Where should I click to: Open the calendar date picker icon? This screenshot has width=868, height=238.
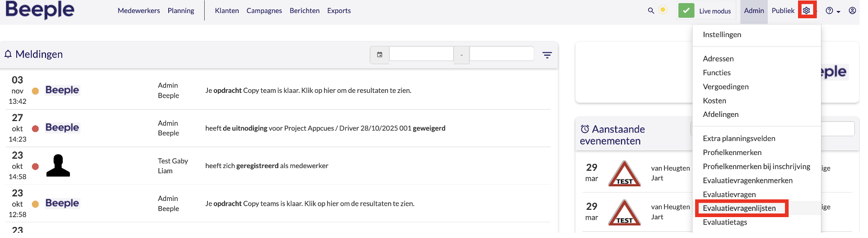pos(380,55)
